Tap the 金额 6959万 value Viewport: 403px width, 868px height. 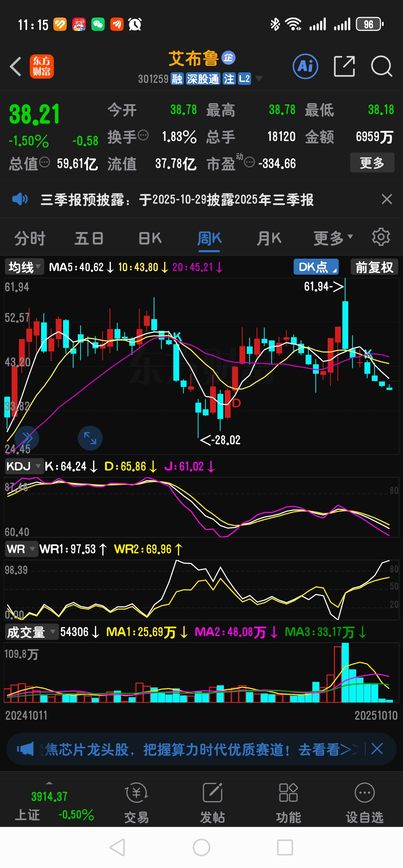(375, 137)
